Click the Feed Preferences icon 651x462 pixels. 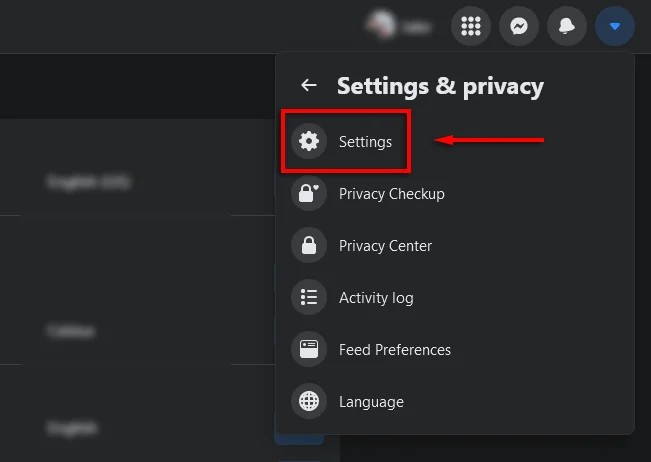click(309, 350)
